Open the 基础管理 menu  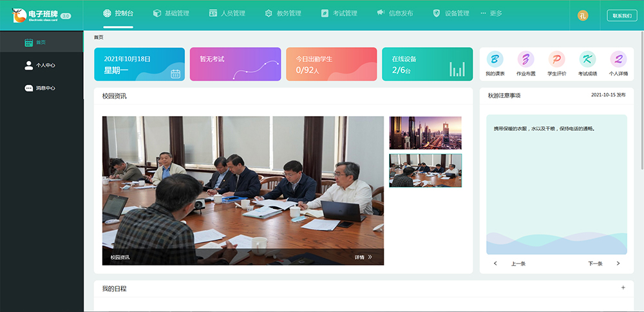coord(171,14)
